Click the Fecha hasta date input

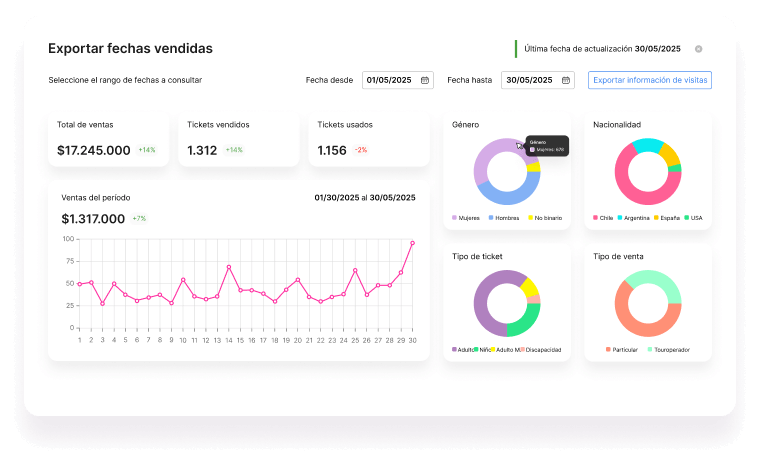pos(530,80)
